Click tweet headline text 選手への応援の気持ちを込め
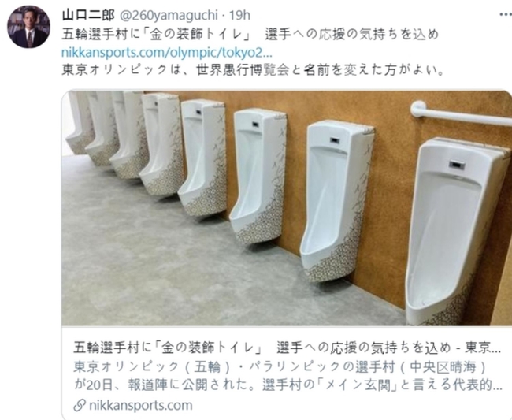This screenshot has height=420, width=512. pos(351,35)
